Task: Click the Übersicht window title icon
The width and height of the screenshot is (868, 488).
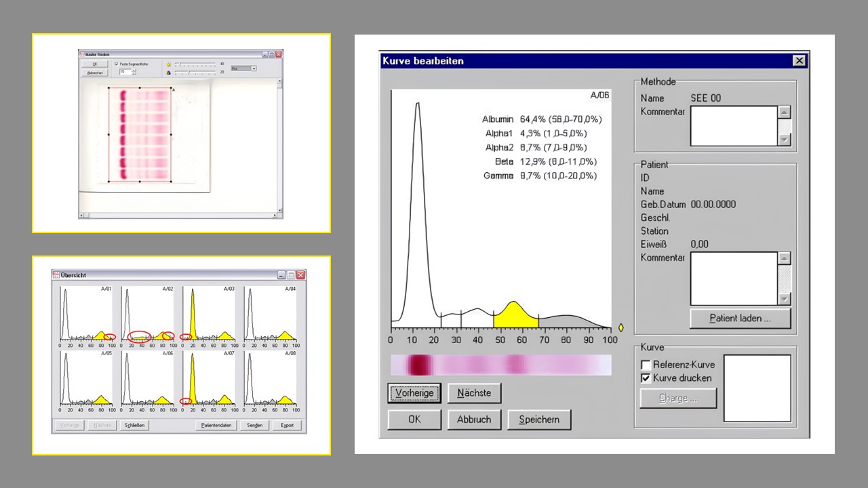Action: click(56, 275)
